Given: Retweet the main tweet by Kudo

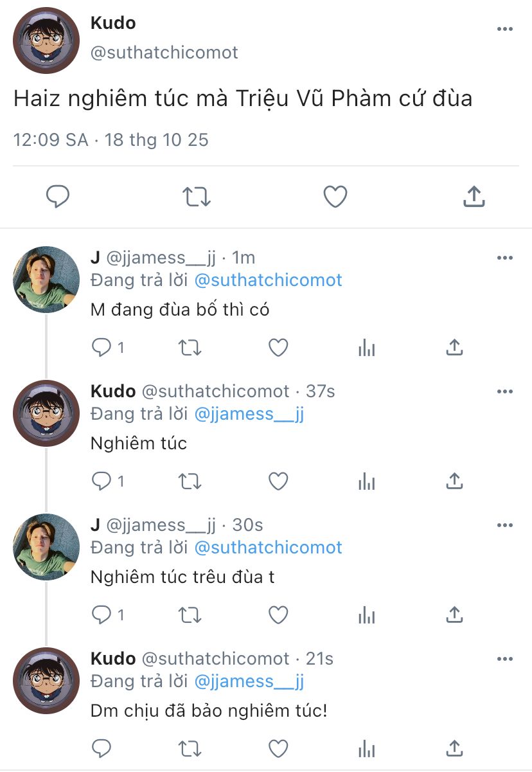Looking at the screenshot, I should 197,197.
